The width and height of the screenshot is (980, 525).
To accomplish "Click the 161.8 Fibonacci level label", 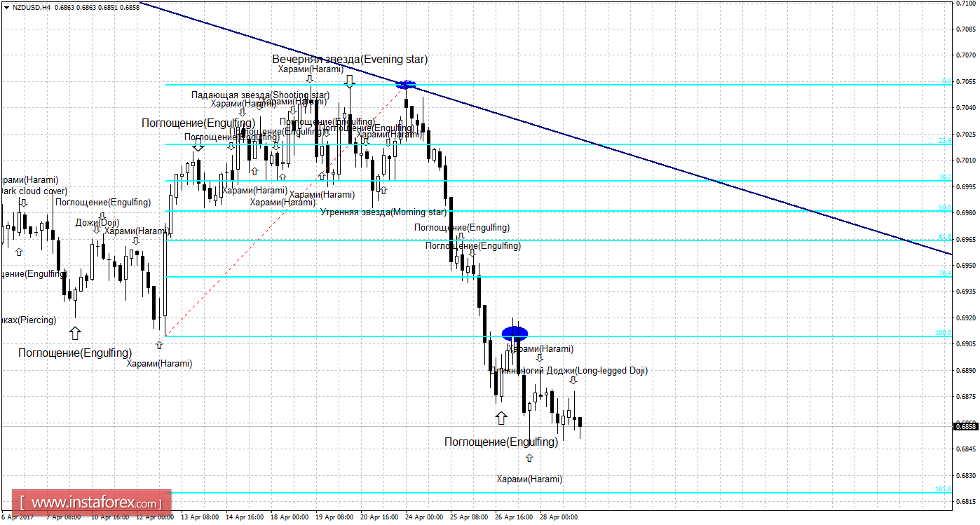I will (x=944, y=489).
